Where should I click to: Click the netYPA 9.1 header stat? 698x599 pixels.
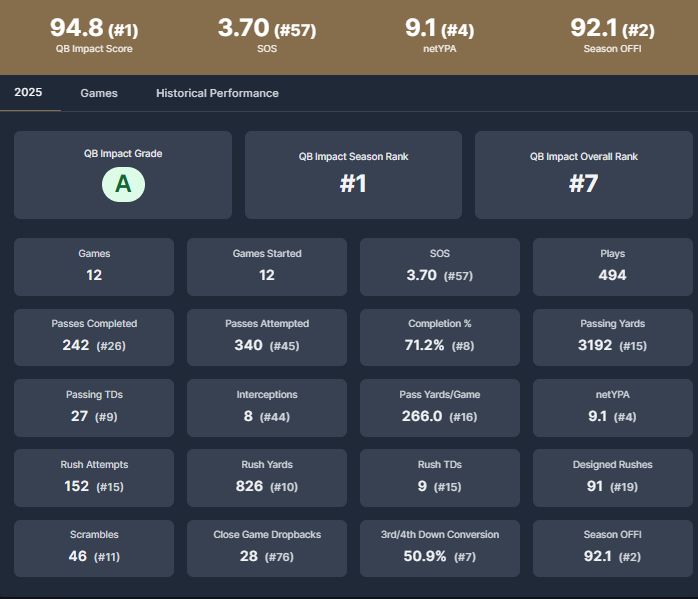pyautogui.click(x=439, y=33)
